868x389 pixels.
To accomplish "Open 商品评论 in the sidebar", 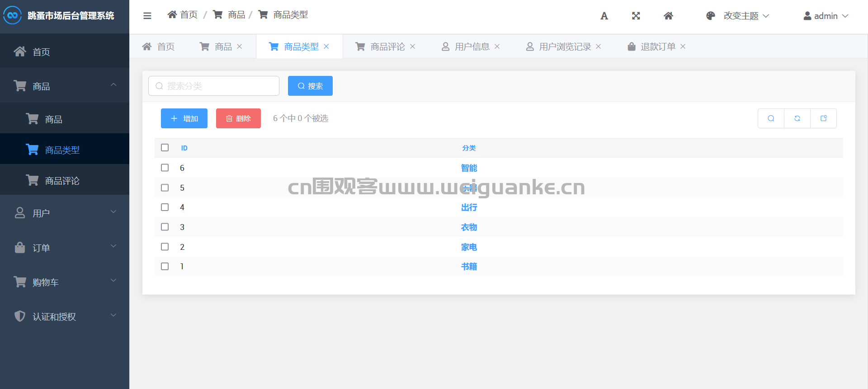I will (x=65, y=180).
